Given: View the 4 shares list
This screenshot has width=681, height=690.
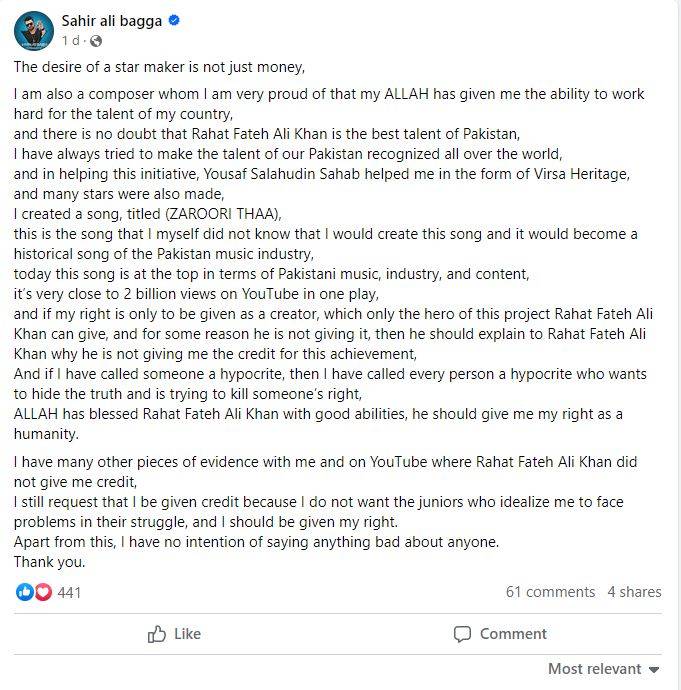Looking at the screenshot, I should coord(634,592).
